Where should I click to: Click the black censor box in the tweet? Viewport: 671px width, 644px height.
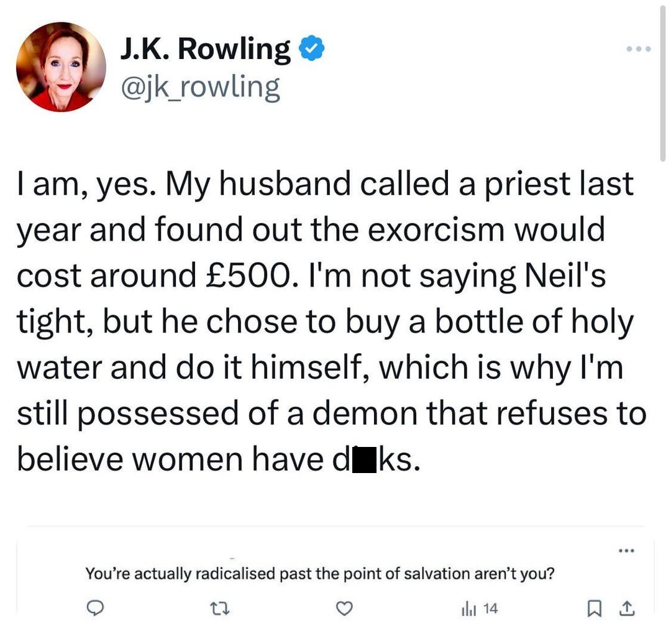364,459
